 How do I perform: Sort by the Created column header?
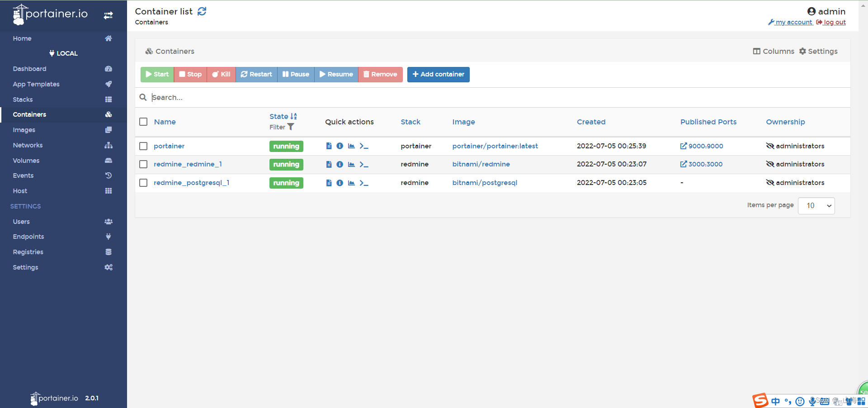coord(591,122)
